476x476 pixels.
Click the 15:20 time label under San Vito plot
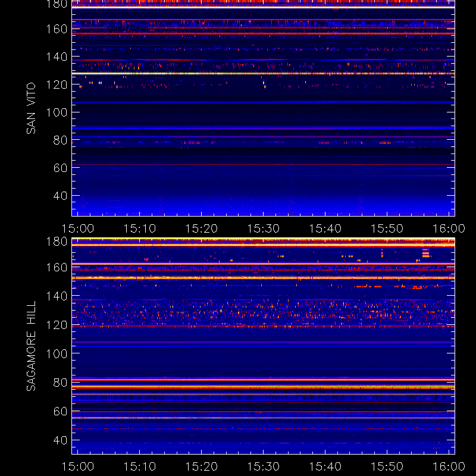[202, 228]
